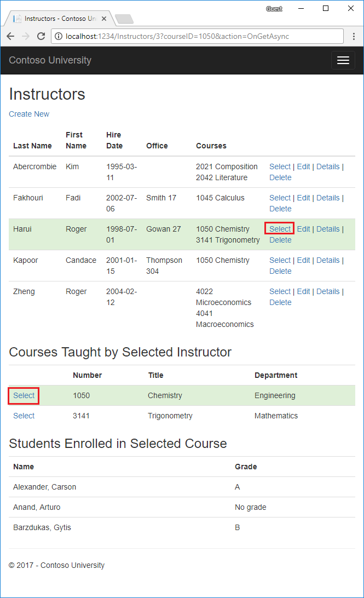364x598 pixels.
Task: Click the Guest profile icon
Action: (274, 9)
